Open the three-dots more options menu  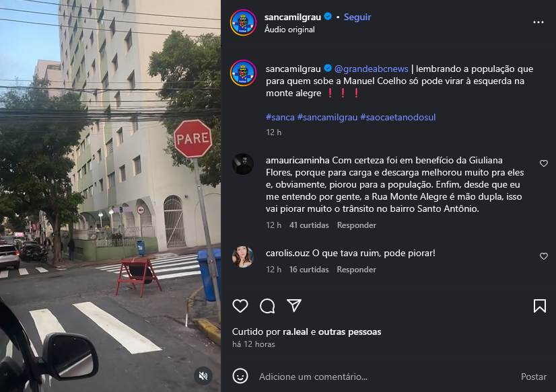tap(538, 22)
